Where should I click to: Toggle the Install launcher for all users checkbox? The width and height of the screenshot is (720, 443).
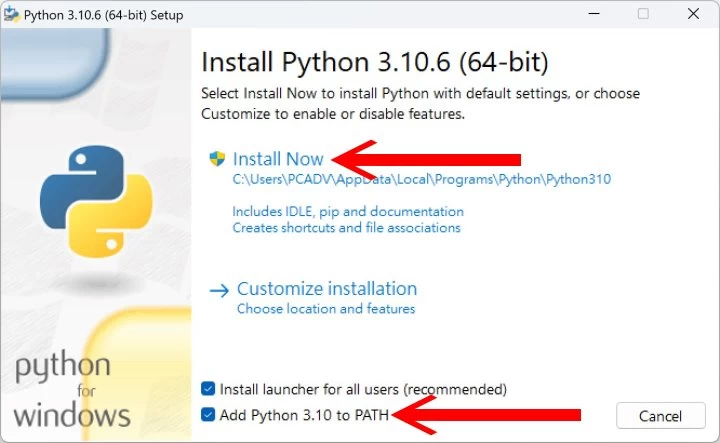point(208,389)
